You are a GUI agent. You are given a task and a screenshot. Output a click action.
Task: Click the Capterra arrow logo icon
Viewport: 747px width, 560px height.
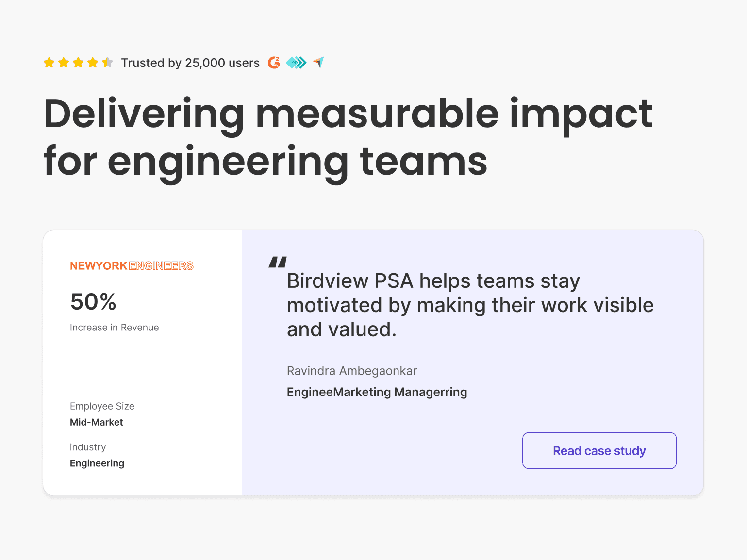pyautogui.click(x=318, y=63)
